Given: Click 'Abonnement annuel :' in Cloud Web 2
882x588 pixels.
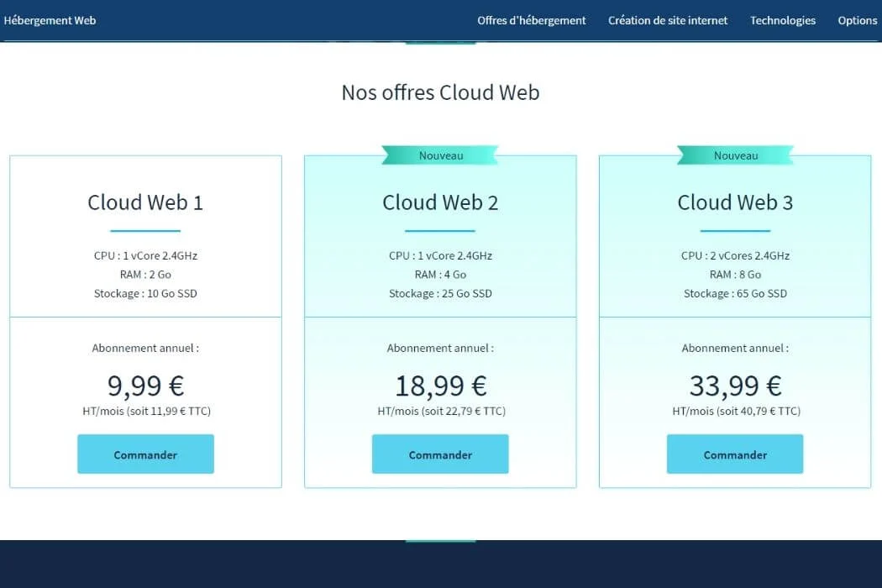Looking at the screenshot, I should point(440,349).
